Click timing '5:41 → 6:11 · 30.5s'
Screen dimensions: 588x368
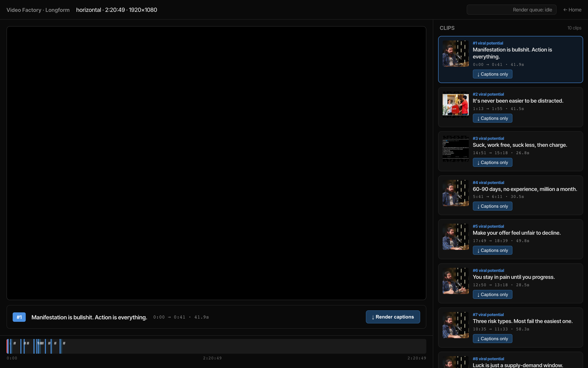click(x=498, y=197)
